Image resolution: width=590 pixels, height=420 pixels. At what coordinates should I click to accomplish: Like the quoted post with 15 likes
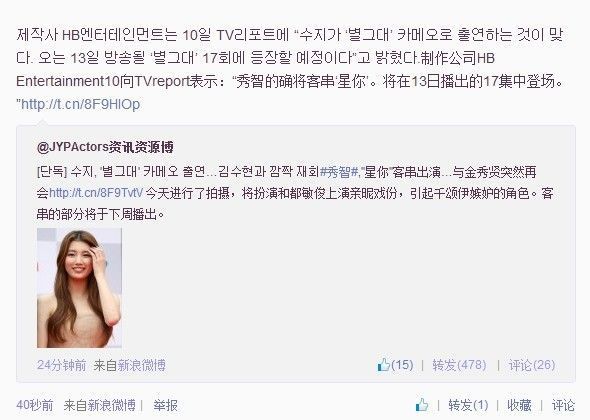395,365
